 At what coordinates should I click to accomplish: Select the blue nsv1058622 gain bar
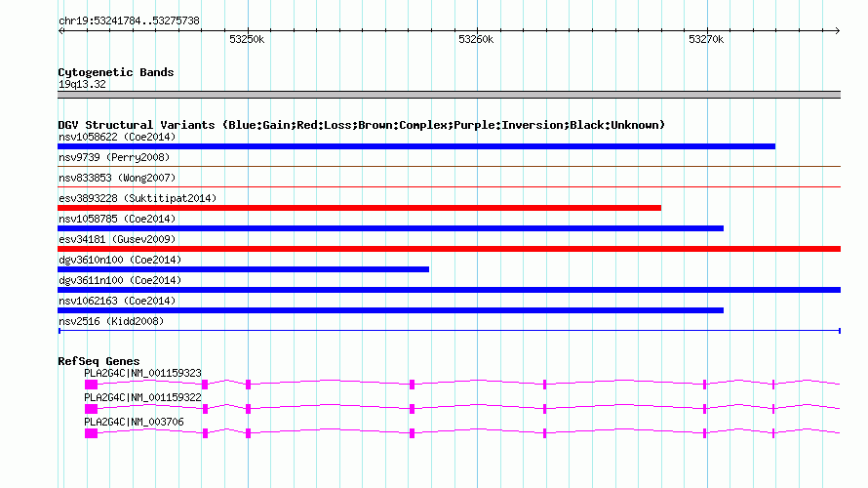coord(416,146)
